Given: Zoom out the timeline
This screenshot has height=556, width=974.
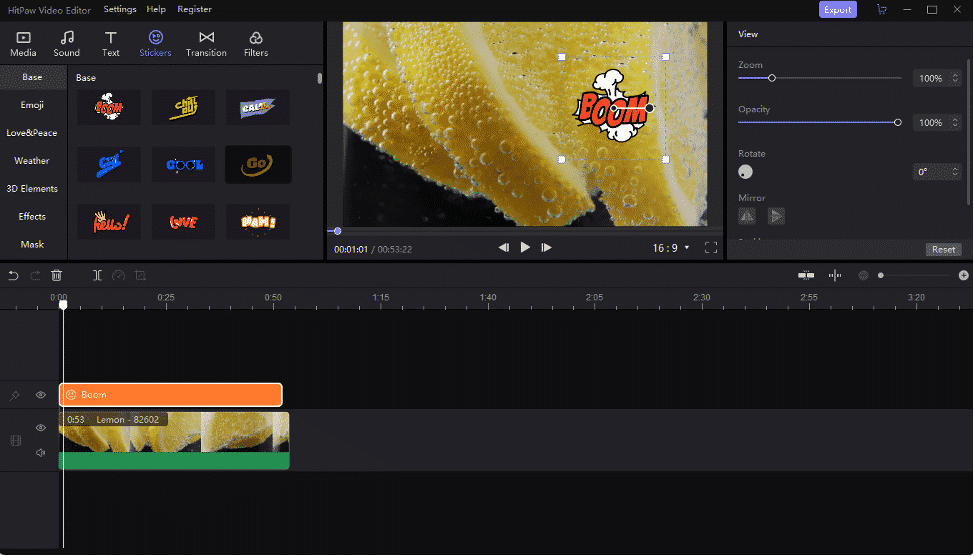Looking at the screenshot, I should 863,275.
